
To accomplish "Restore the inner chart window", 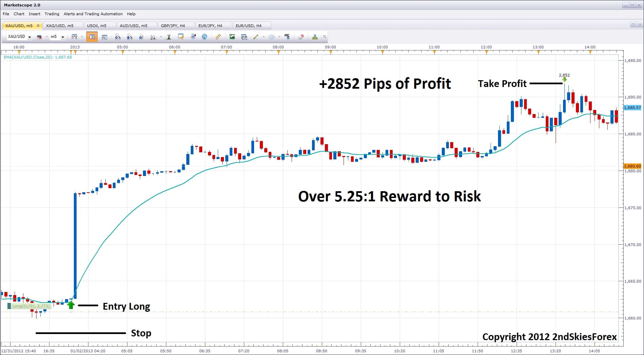I will (x=632, y=25).
